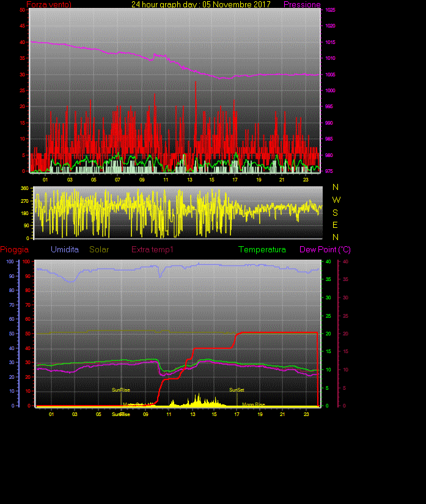
Task: Select the 'Pioggia' rain legend label
Action: 14,250
